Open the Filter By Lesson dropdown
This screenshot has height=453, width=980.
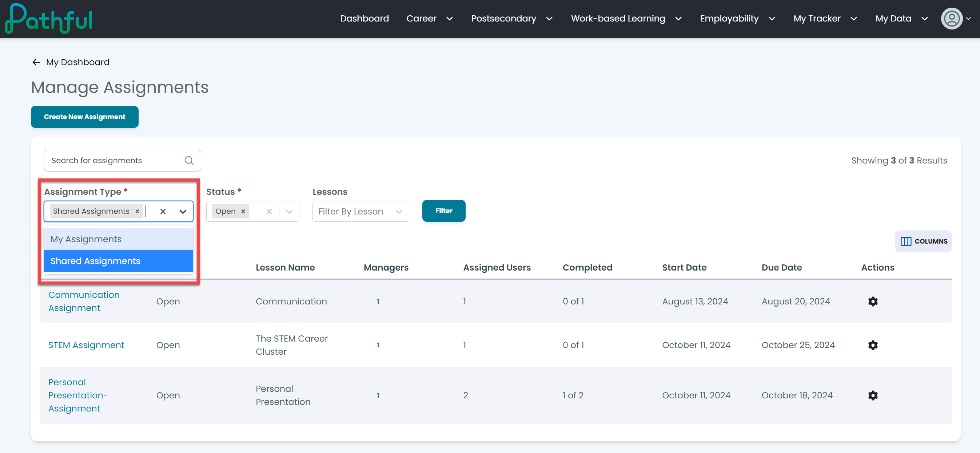pos(360,211)
